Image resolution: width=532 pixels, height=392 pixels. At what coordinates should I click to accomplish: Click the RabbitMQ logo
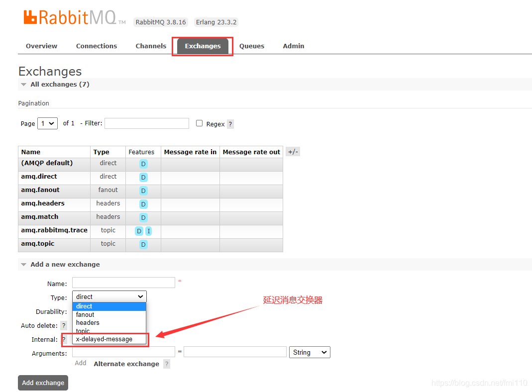point(74,17)
